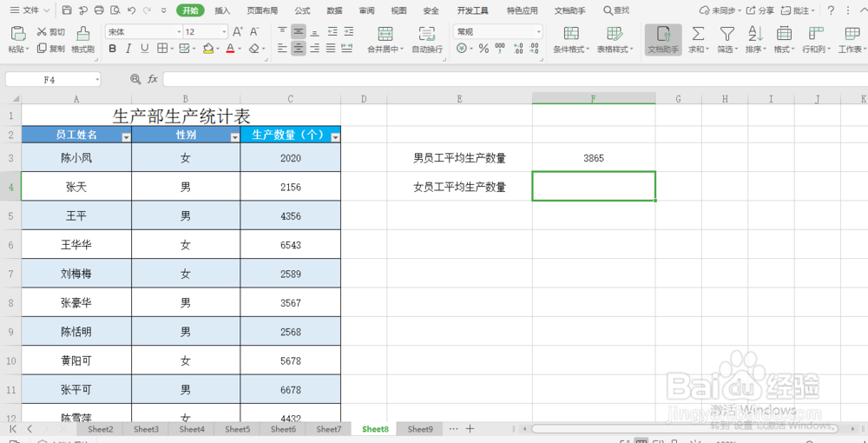Click the Comments (批注) button

coord(797,10)
